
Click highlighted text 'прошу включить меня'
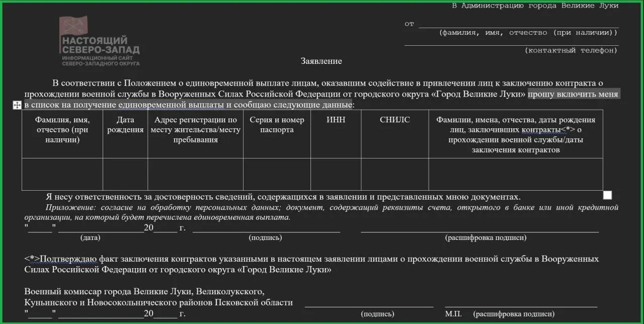click(x=573, y=94)
